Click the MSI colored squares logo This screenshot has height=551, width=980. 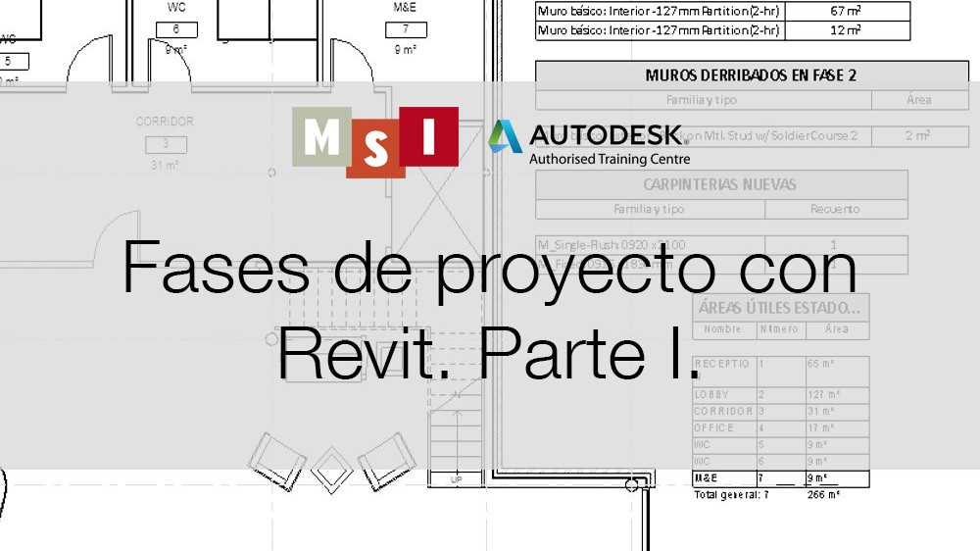[x=375, y=142]
